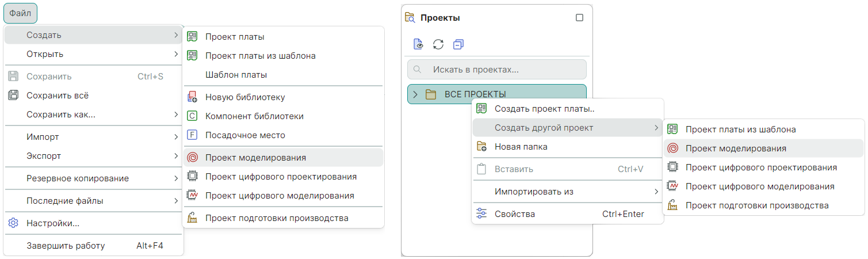Click the Новая папка folder icon

482,147
